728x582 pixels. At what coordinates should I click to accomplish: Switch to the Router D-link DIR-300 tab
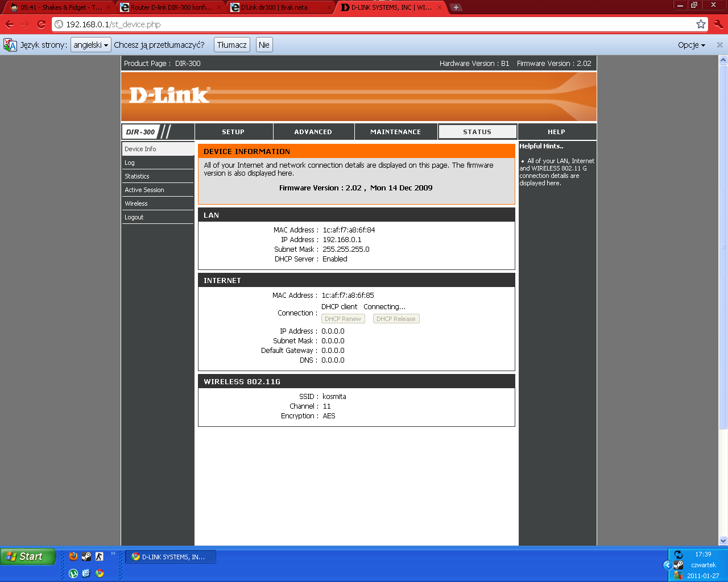[x=170, y=7]
